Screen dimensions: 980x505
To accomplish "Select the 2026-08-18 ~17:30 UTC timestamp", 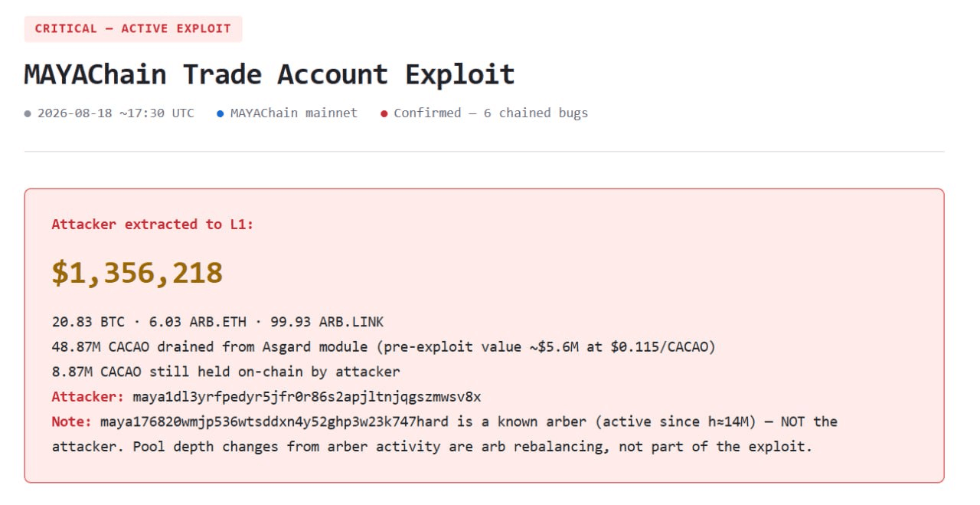I will pos(116,113).
